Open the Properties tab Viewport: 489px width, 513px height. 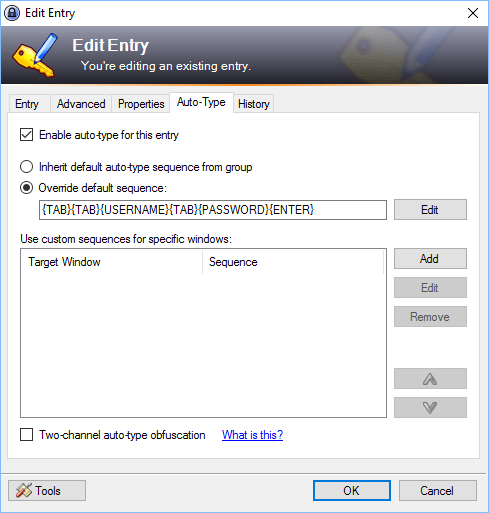[141, 104]
